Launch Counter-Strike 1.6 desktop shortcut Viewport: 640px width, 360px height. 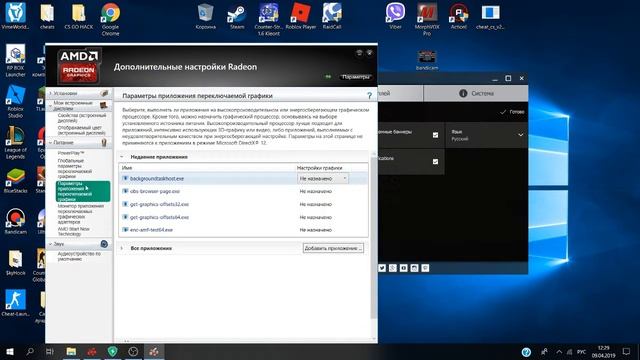tap(269, 19)
